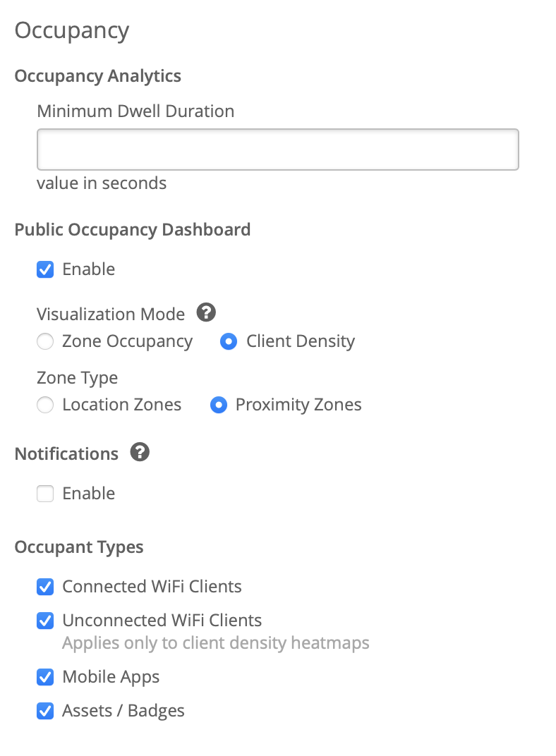Toggle the Mobile Apps occupant type

(45, 677)
